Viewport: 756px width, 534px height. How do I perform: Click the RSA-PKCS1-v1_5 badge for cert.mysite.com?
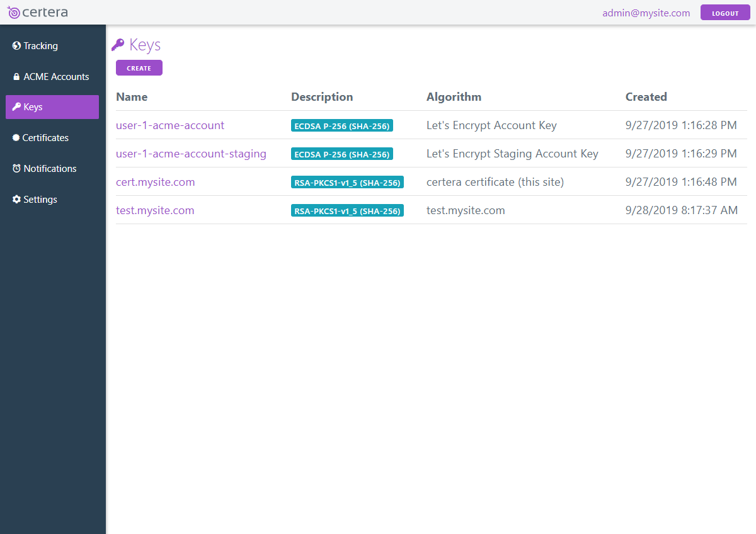347,183
